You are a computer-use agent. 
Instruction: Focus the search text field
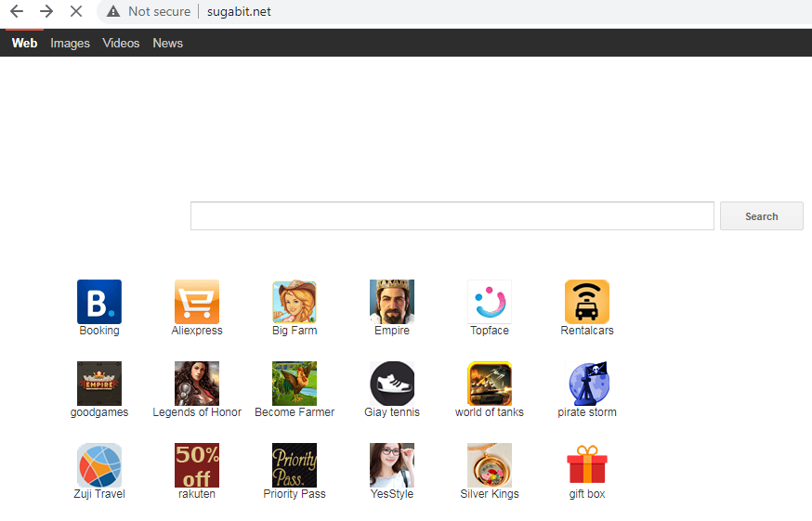pos(452,216)
